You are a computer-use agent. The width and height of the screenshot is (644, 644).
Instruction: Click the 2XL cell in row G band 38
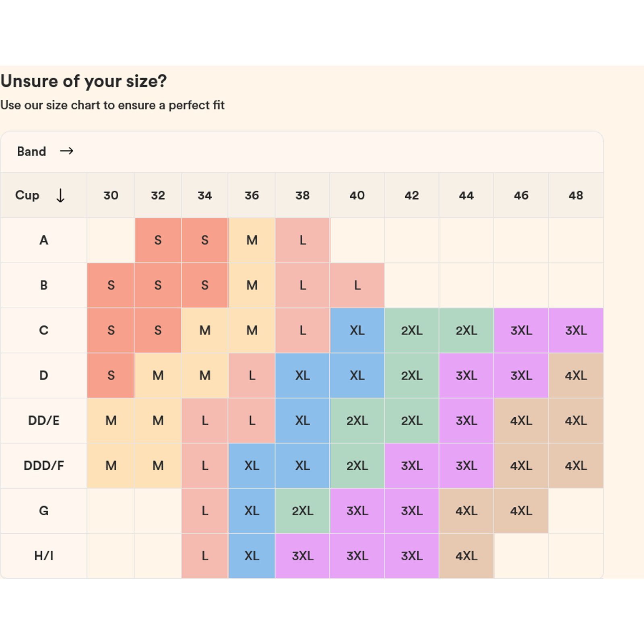pyautogui.click(x=302, y=511)
